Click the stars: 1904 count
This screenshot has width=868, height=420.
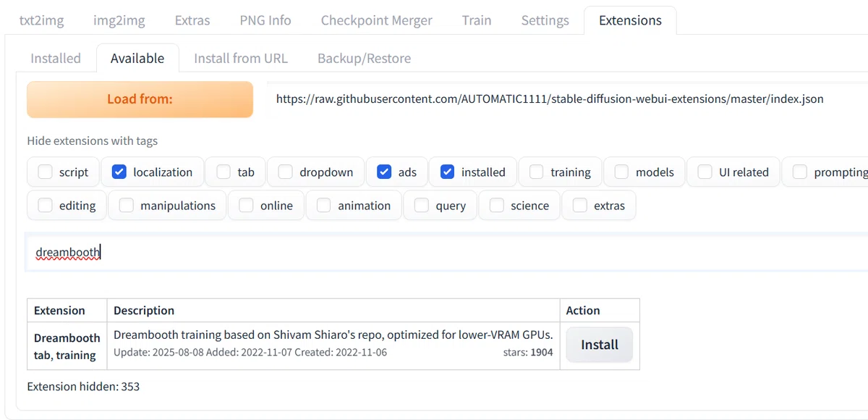click(528, 353)
